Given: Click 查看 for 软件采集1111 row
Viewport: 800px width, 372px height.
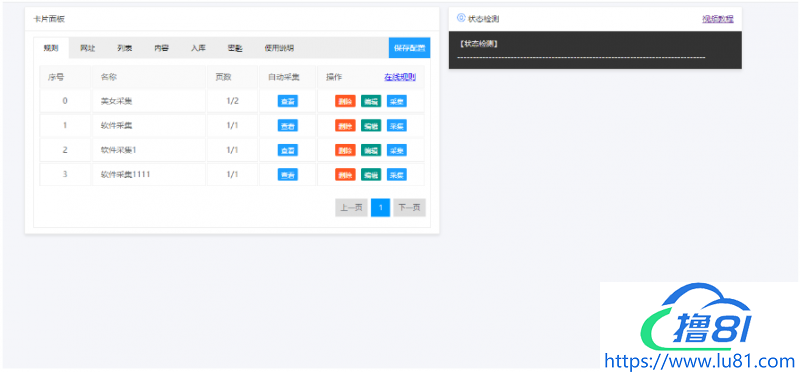Looking at the screenshot, I should pyautogui.click(x=288, y=175).
